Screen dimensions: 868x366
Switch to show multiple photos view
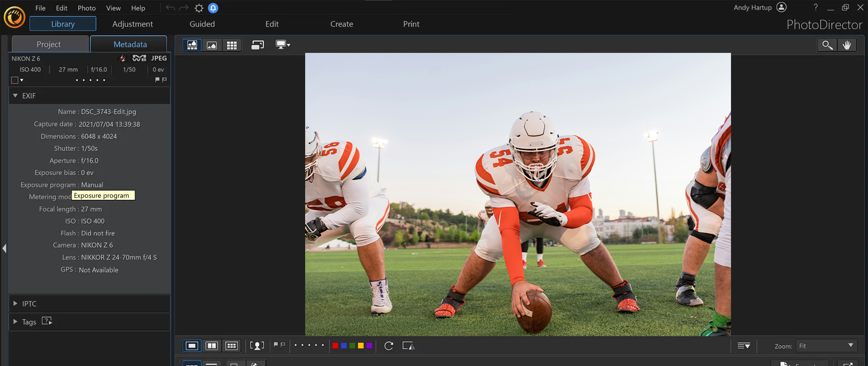coord(231,346)
